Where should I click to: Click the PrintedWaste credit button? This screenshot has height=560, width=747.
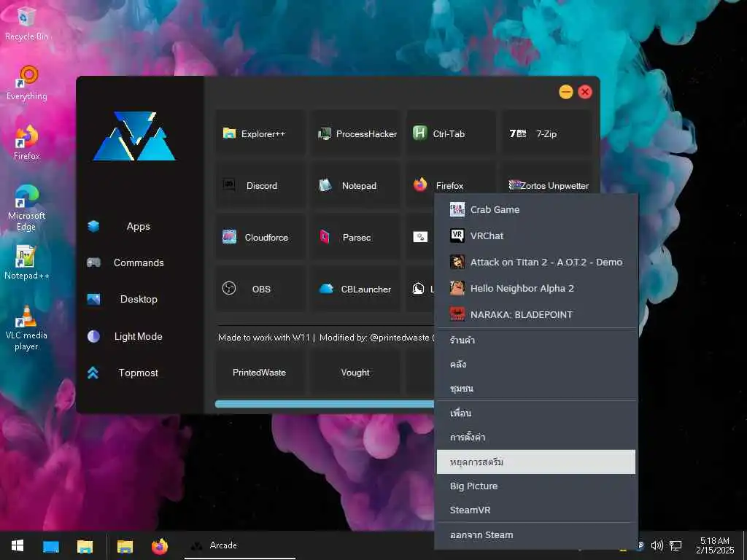pyautogui.click(x=259, y=373)
